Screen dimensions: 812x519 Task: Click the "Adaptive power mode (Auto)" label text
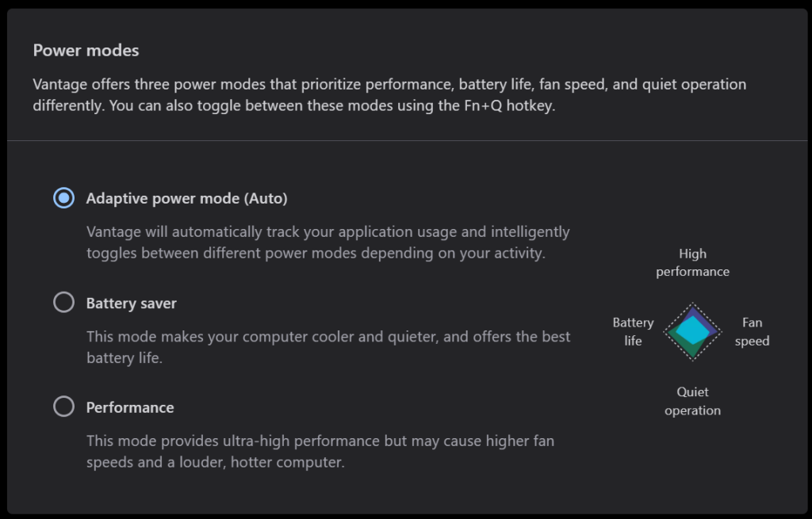[186, 198]
